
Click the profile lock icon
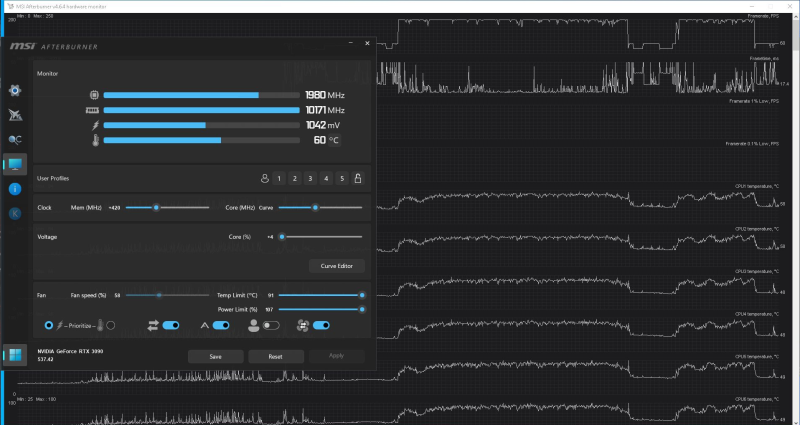pyautogui.click(x=358, y=179)
